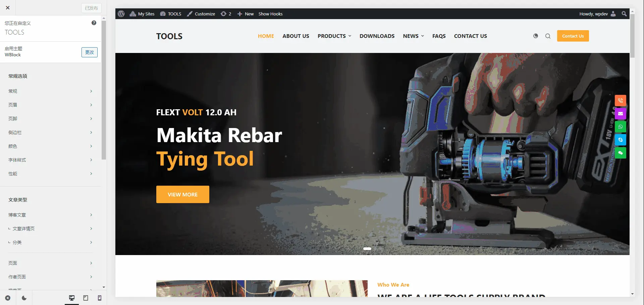
Task: Open the DOWNLOADS menu item
Action: click(x=377, y=36)
